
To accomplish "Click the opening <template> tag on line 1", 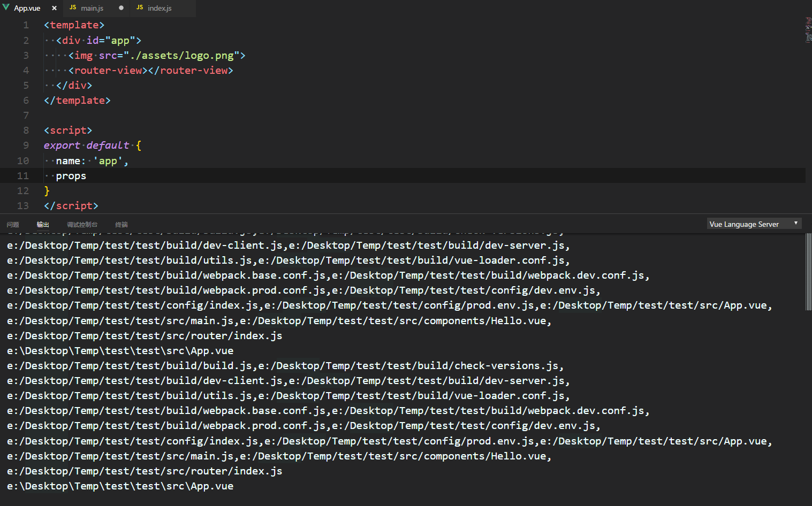I will pos(74,25).
